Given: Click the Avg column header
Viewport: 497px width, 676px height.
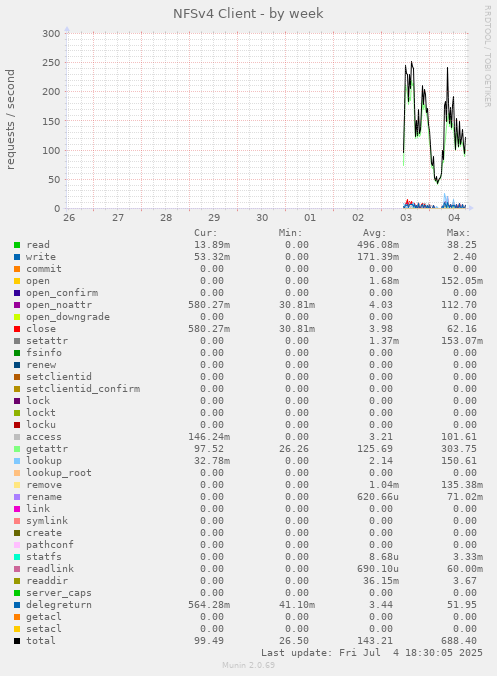Looking at the screenshot, I should click(x=374, y=233).
